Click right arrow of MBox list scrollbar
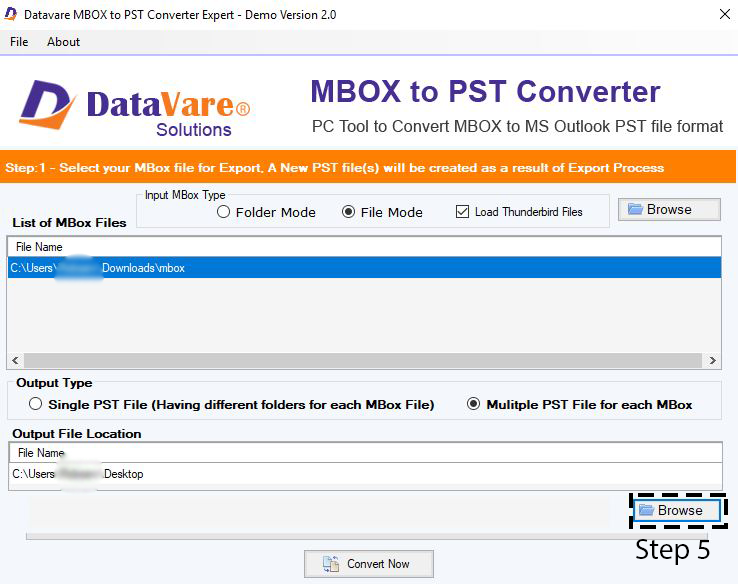The image size is (738, 584). (713, 360)
